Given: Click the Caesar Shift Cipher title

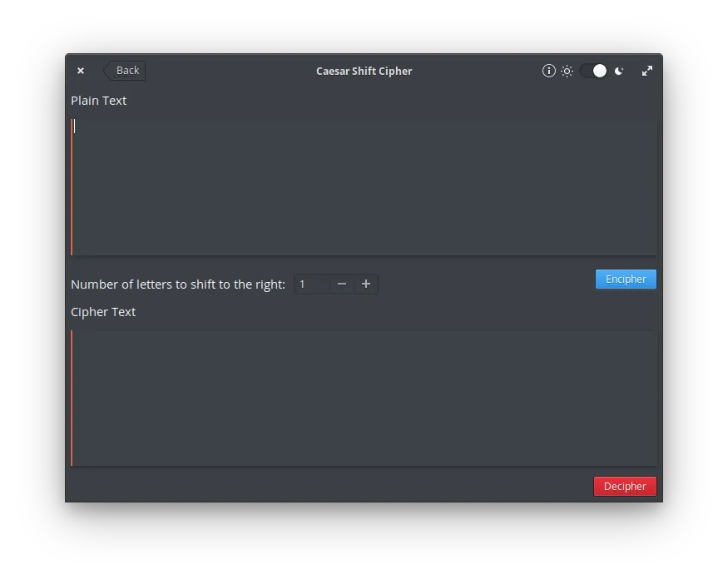Looking at the screenshot, I should tap(364, 71).
